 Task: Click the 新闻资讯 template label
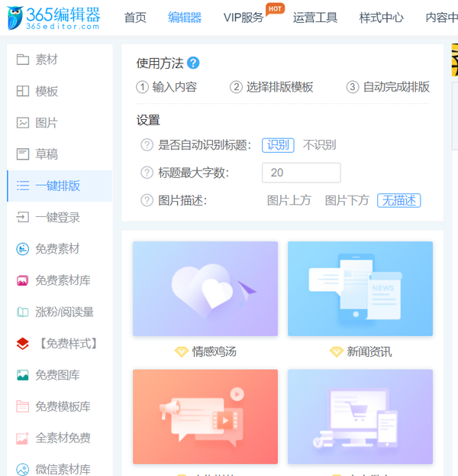tap(369, 351)
